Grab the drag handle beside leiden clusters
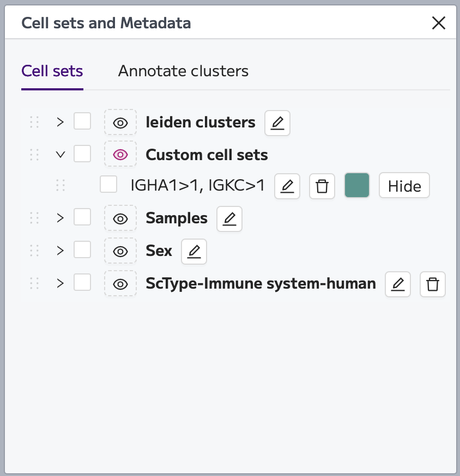The height and width of the screenshot is (476, 460). click(34, 122)
